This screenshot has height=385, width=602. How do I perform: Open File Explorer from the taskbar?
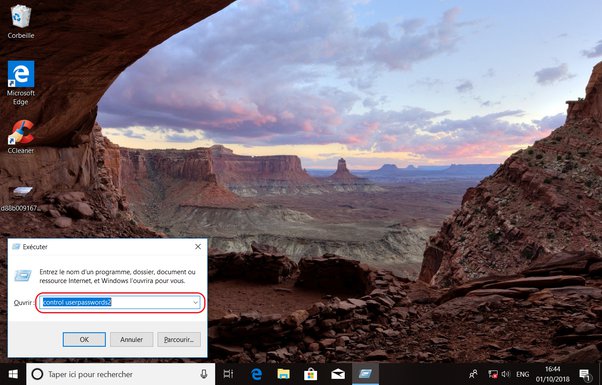(283, 374)
